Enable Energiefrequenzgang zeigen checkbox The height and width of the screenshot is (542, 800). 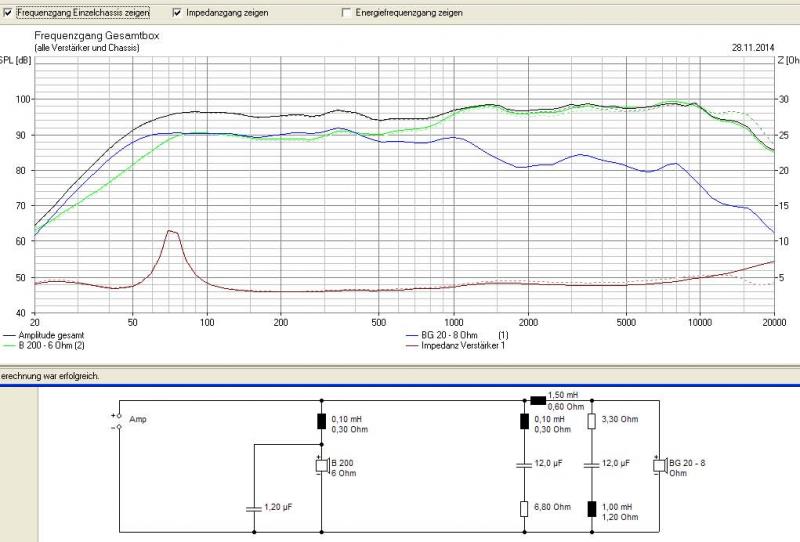(x=347, y=13)
